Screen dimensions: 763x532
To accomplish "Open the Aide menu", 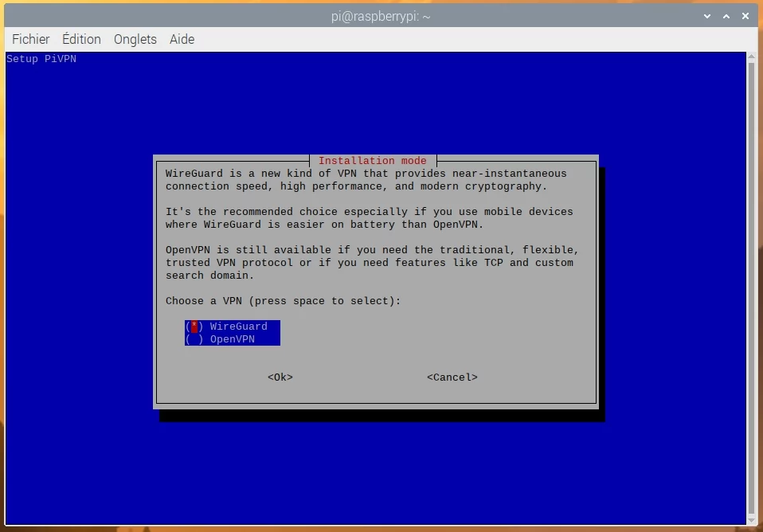I will click(x=182, y=40).
